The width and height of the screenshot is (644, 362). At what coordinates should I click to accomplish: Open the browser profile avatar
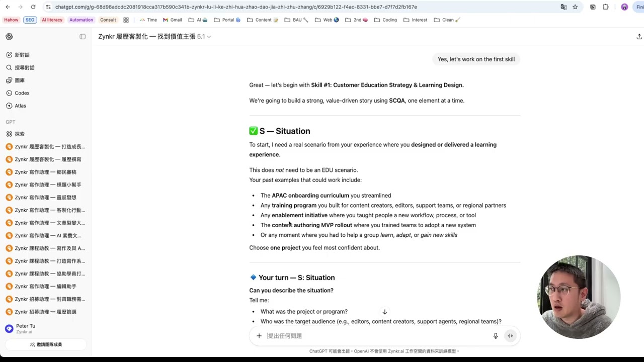pos(624,7)
